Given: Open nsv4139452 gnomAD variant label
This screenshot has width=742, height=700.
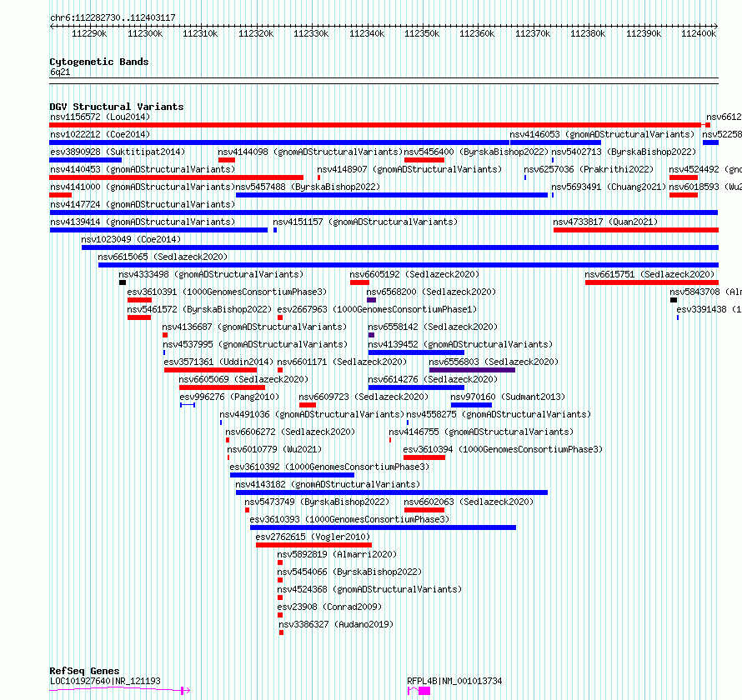Looking at the screenshot, I should 460,344.
